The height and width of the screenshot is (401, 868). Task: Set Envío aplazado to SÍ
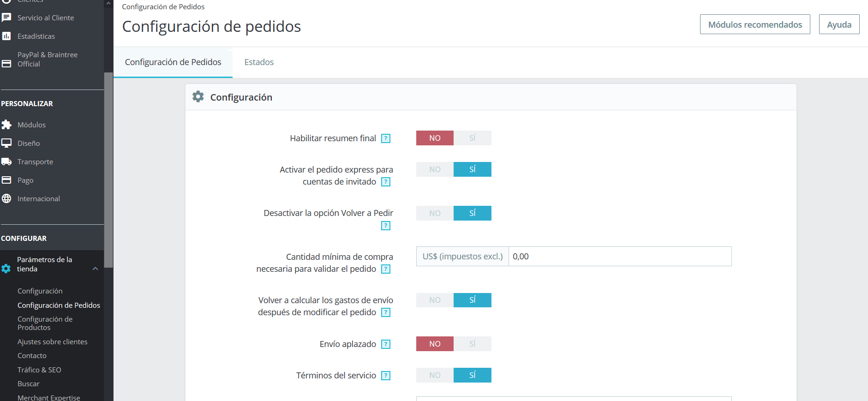click(473, 344)
